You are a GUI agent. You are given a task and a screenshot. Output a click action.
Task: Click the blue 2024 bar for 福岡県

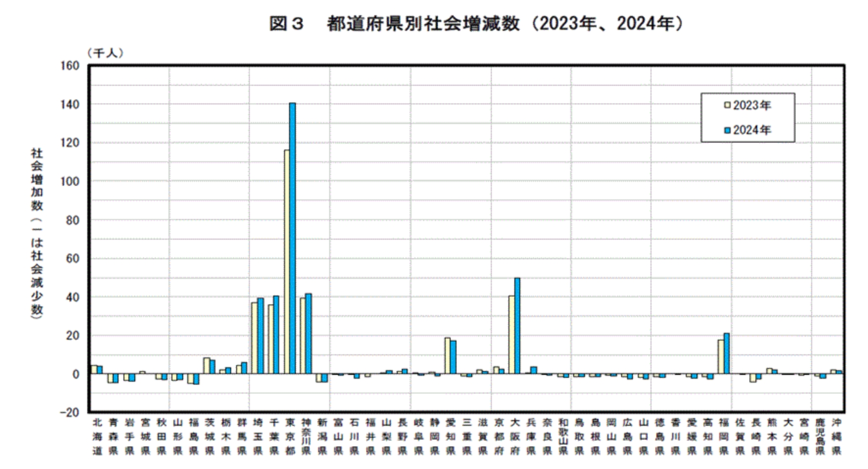(726, 353)
